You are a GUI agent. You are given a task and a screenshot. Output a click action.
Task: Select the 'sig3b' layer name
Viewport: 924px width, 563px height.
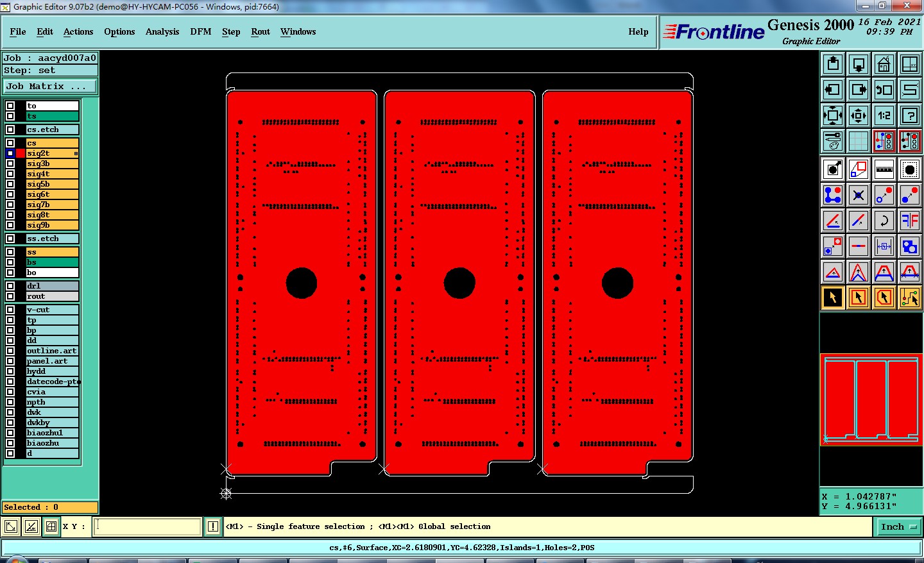pos(53,164)
